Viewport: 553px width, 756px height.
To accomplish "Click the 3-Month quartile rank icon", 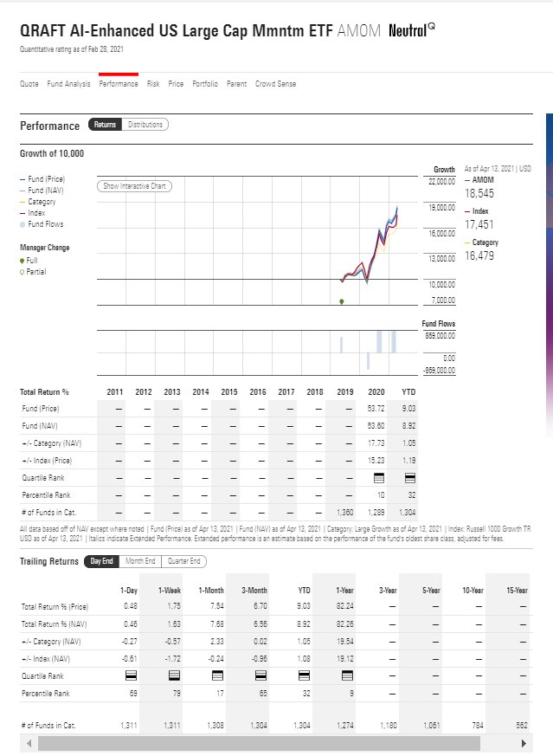I will pyautogui.click(x=260, y=676).
